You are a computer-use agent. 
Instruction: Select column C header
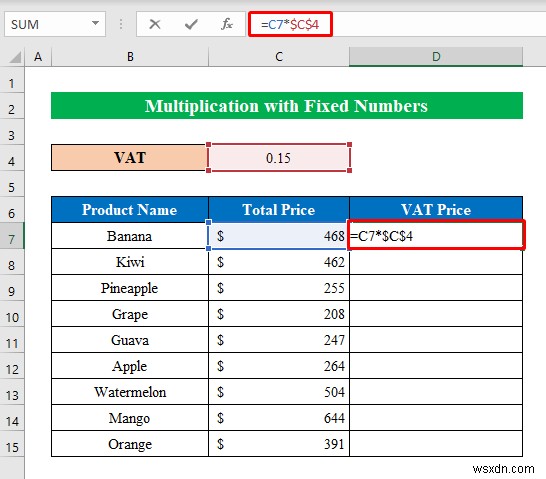pyautogui.click(x=279, y=57)
